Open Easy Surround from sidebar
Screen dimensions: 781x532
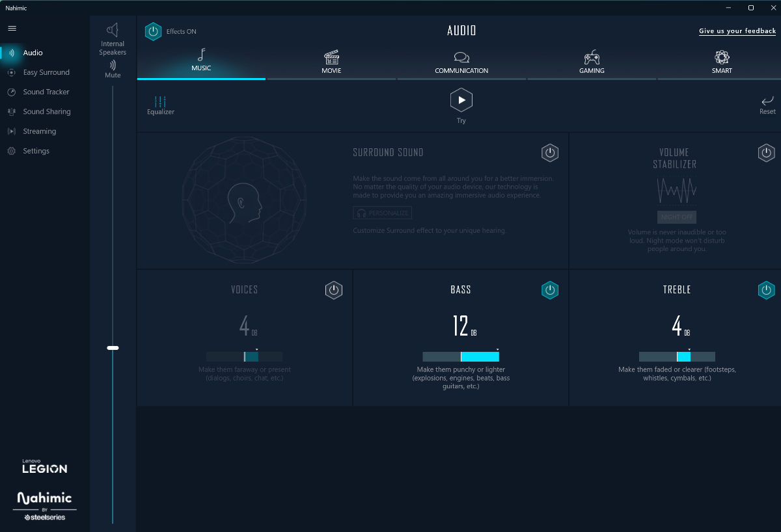tap(46, 73)
